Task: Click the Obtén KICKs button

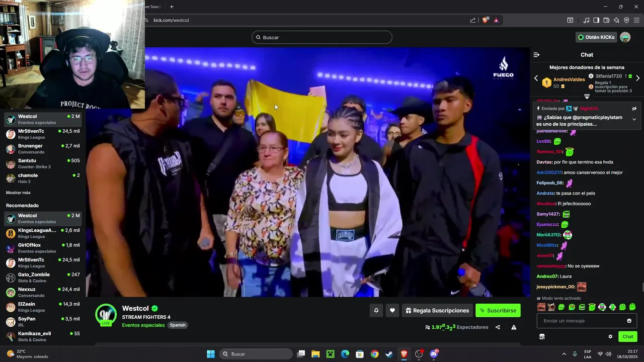Action: point(596,37)
